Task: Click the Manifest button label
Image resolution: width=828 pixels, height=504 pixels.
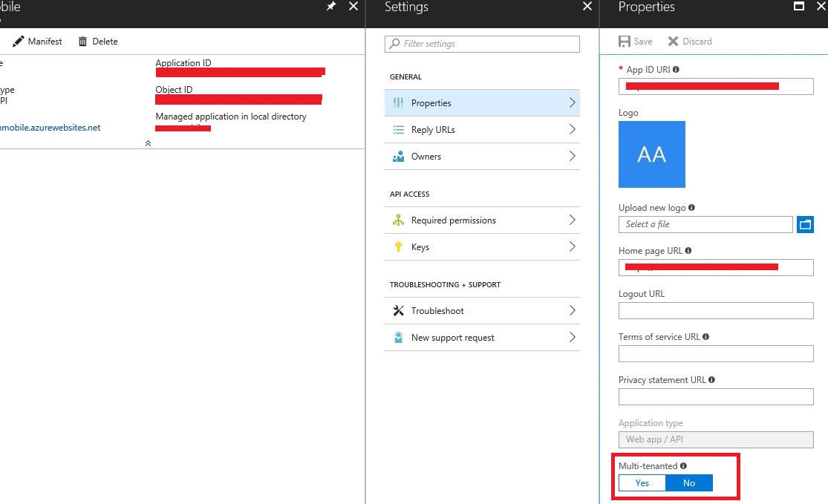Action: click(45, 41)
